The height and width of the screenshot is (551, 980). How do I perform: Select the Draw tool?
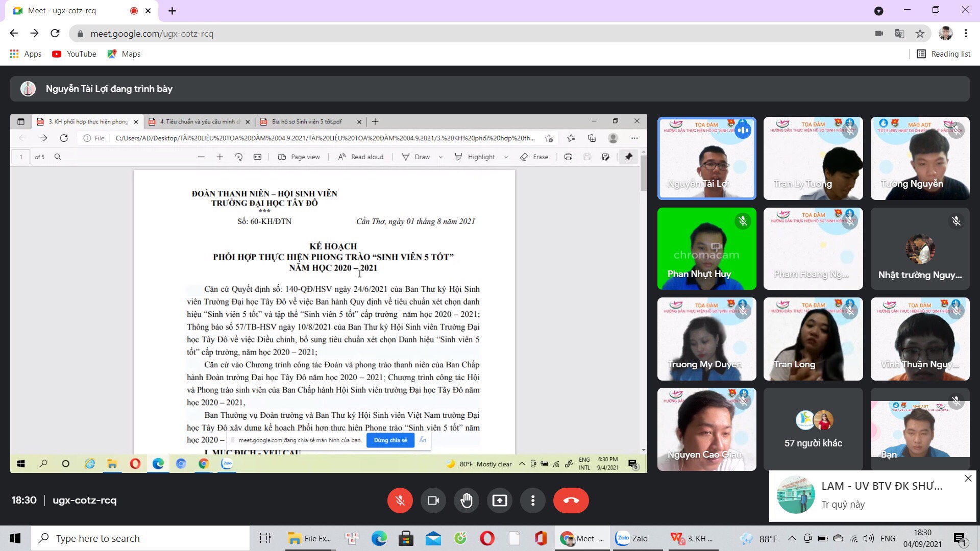click(x=416, y=157)
